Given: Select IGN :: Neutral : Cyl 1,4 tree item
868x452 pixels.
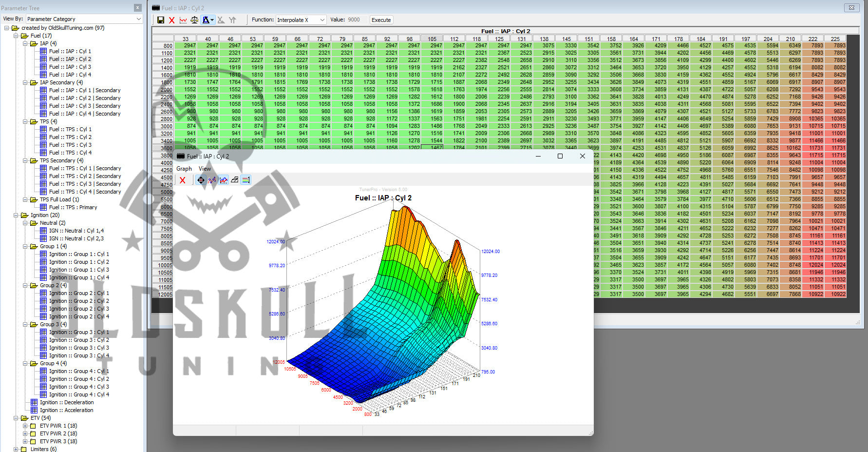Looking at the screenshot, I should pos(76,231).
